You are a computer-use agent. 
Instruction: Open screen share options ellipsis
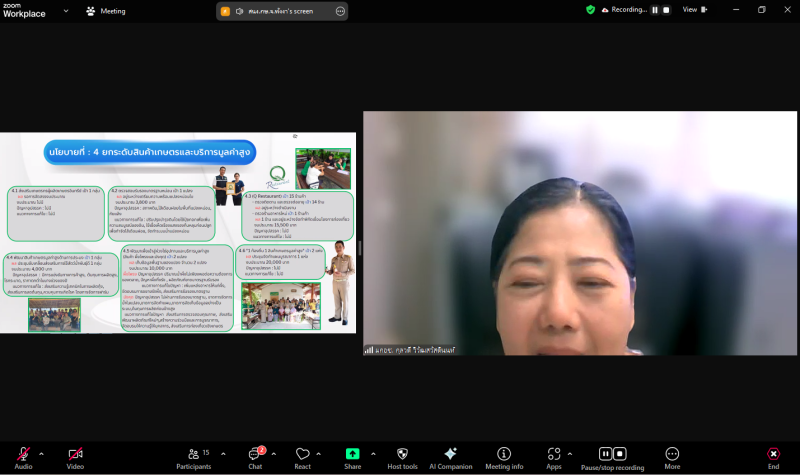click(x=340, y=11)
